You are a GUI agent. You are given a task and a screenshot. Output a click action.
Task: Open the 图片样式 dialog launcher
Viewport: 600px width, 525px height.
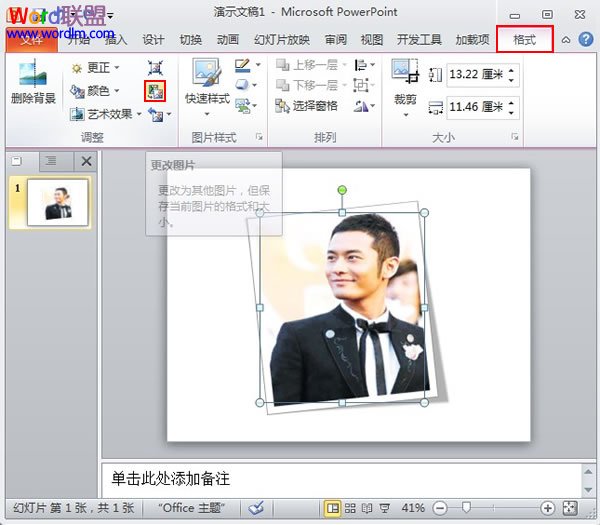259,137
